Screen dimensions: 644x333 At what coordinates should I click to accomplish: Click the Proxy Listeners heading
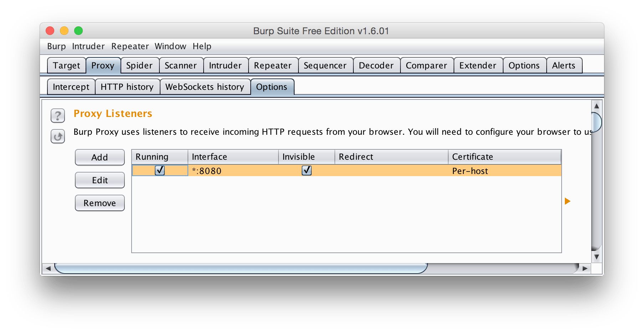pyautogui.click(x=113, y=113)
